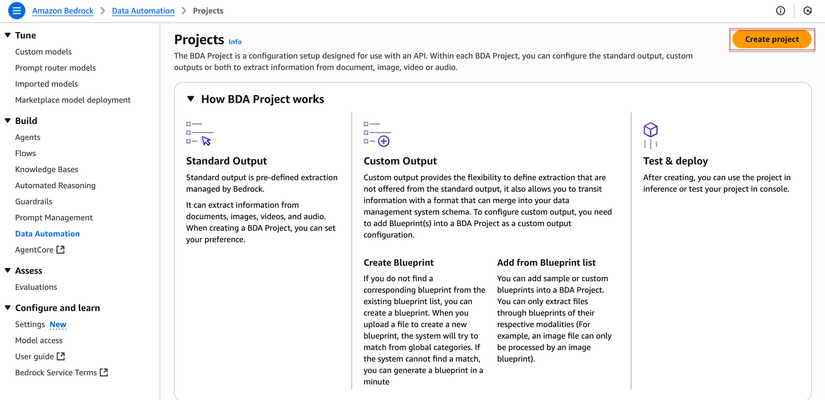
Task: Open Model access
Action: click(38, 341)
